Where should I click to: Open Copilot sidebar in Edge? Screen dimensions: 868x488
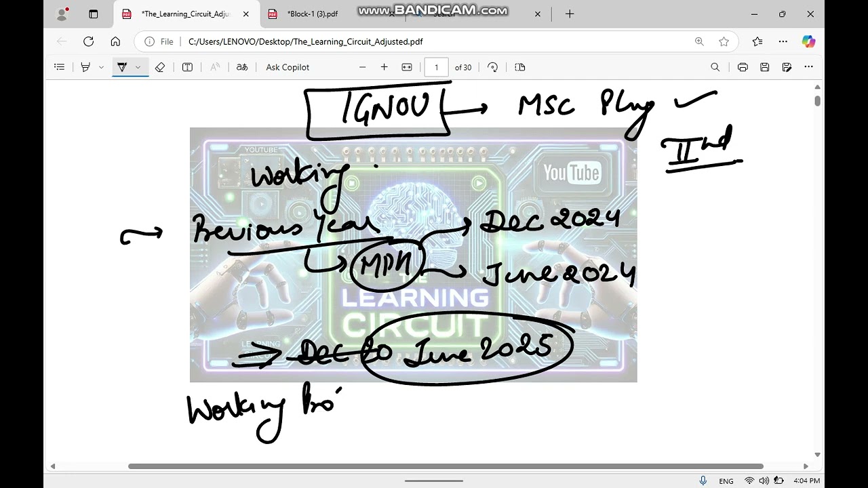(808, 41)
